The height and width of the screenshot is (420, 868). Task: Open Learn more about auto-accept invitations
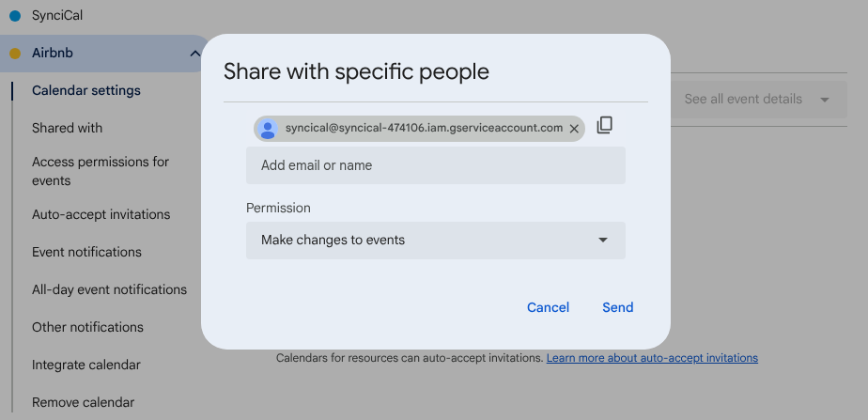tap(652, 358)
